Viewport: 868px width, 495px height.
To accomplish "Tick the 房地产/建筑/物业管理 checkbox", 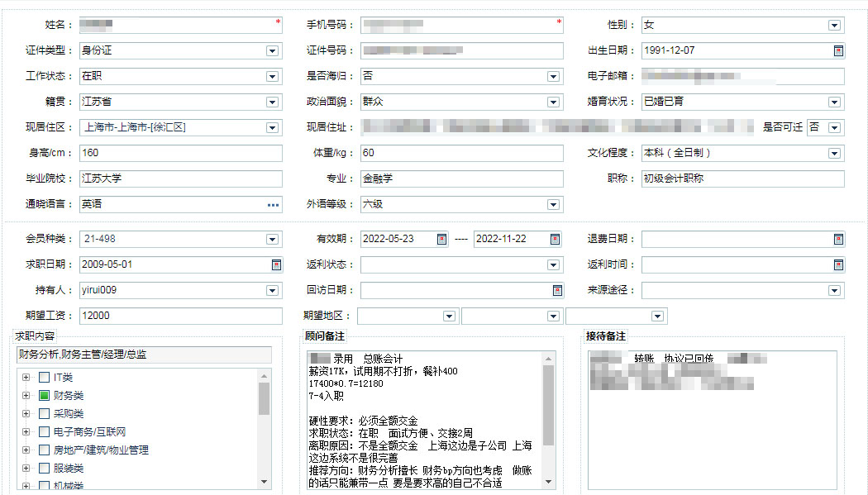I will tap(45, 450).
